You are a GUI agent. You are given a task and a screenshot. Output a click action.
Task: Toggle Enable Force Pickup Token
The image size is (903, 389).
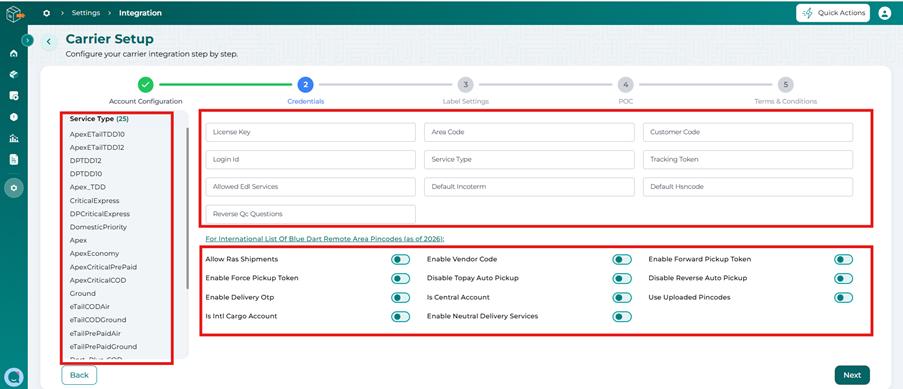tap(400, 279)
